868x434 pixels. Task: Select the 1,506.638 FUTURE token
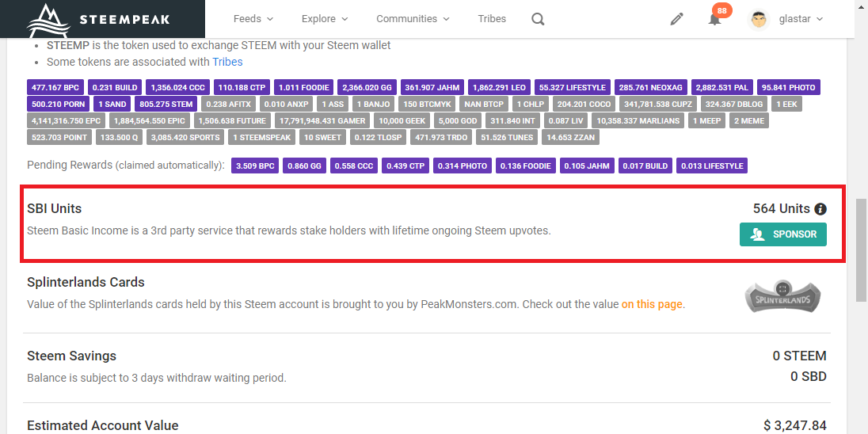coord(232,120)
